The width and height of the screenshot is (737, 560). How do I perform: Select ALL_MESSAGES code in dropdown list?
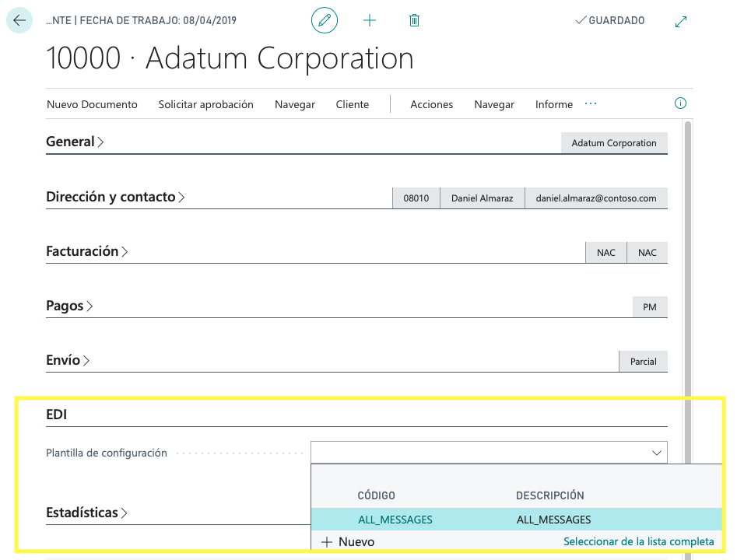[395, 520]
